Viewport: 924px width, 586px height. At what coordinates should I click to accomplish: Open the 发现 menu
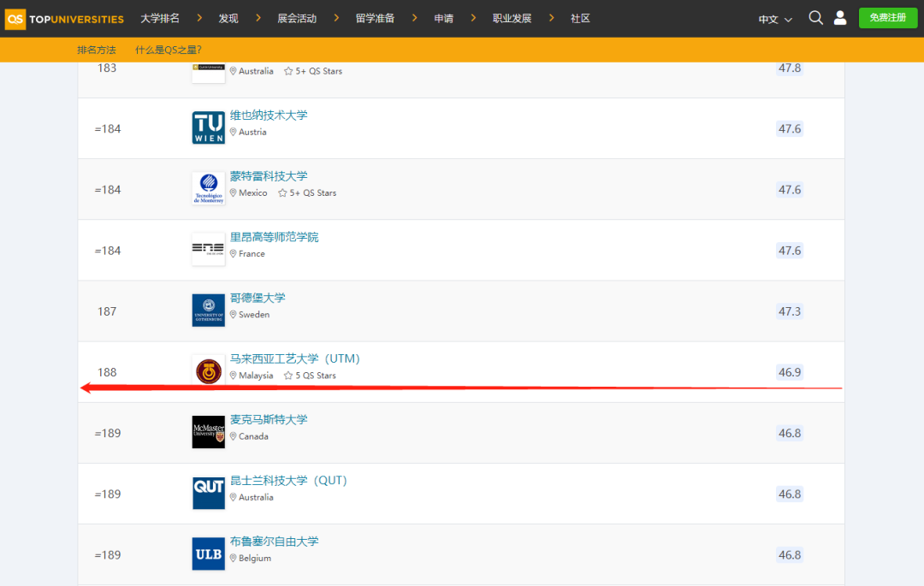pos(228,19)
